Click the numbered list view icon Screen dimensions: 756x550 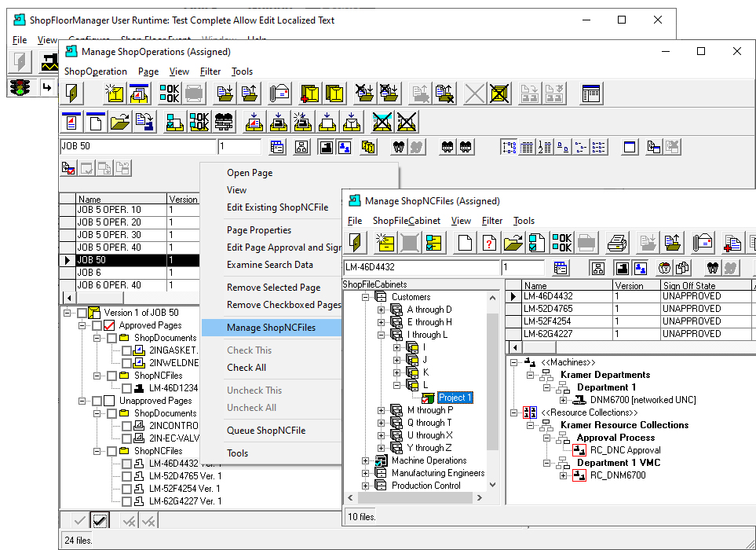tap(545, 147)
